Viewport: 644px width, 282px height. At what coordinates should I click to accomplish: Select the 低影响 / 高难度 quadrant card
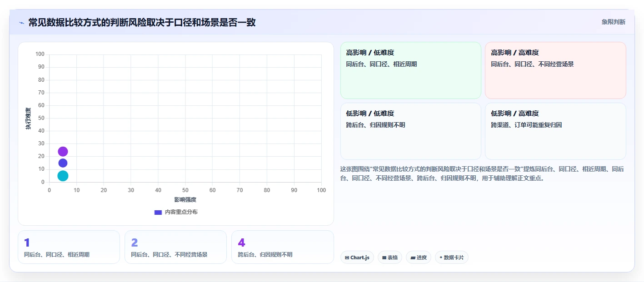coord(555,131)
